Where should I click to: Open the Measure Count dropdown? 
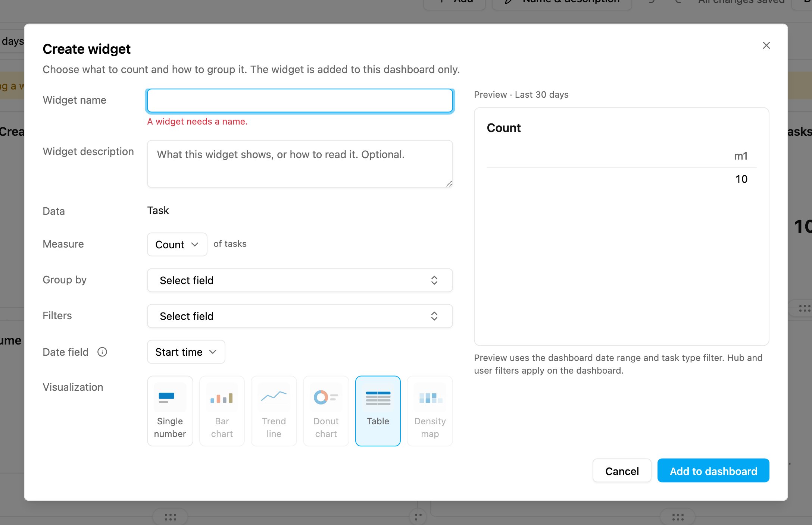pyautogui.click(x=177, y=245)
